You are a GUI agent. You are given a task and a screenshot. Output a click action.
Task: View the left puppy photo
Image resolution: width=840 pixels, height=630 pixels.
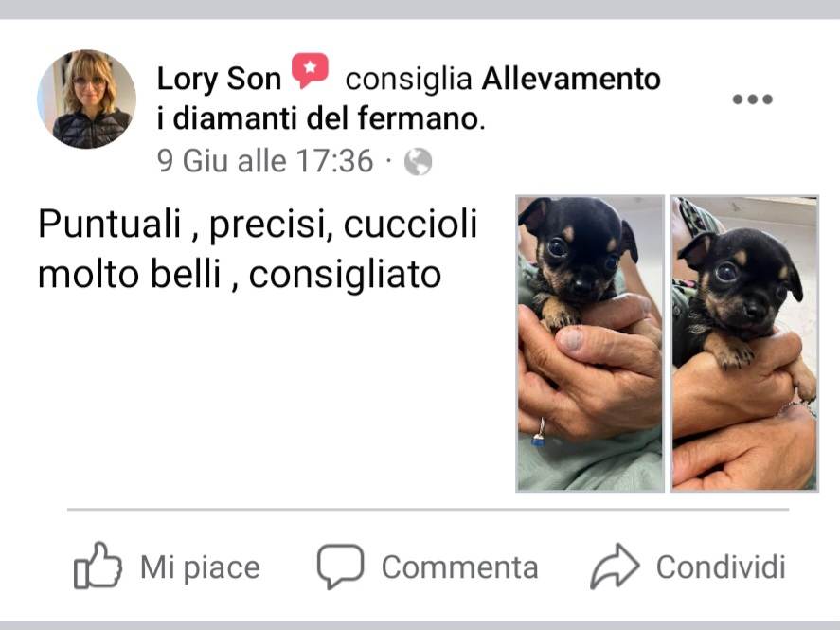pyautogui.click(x=590, y=343)
